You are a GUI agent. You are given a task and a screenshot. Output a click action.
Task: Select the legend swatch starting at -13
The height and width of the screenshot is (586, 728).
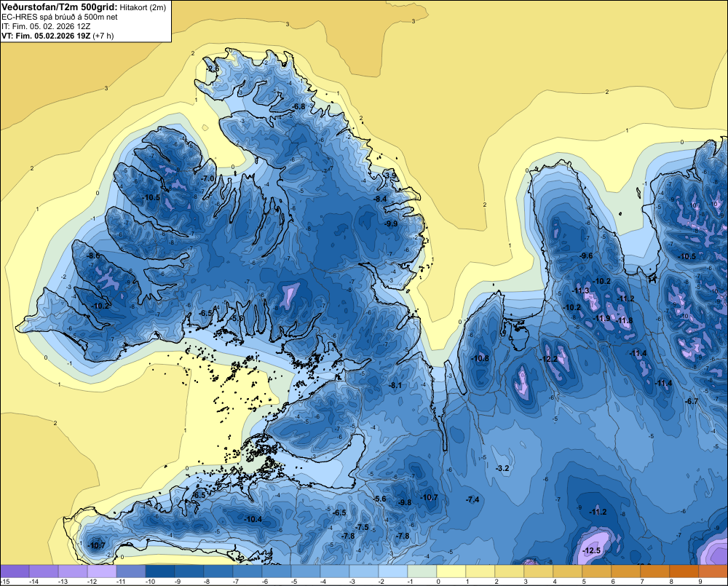pyautogui.click(x=73, y=571)
